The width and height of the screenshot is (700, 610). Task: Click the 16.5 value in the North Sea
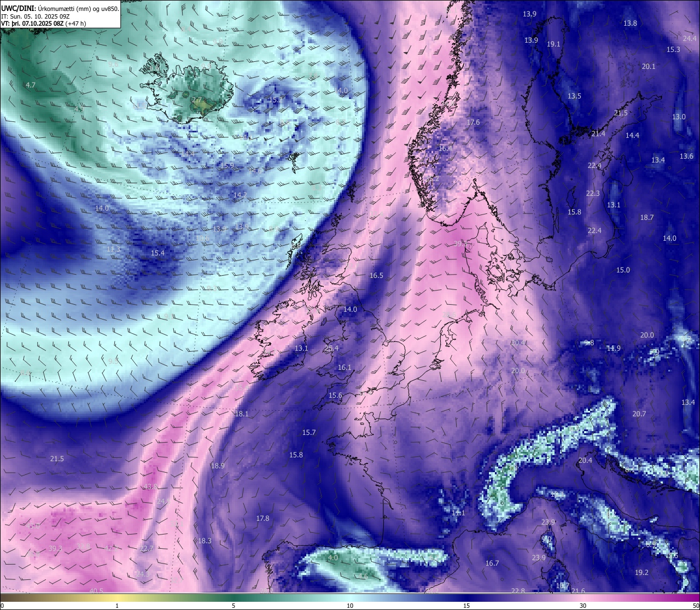(x=376, y=276)
